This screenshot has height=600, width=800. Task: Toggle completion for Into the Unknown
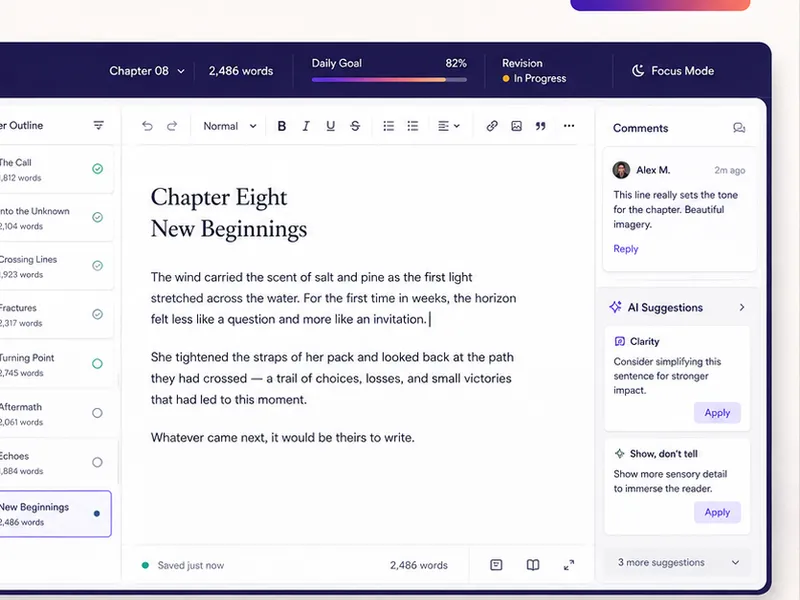pos(97,217)
